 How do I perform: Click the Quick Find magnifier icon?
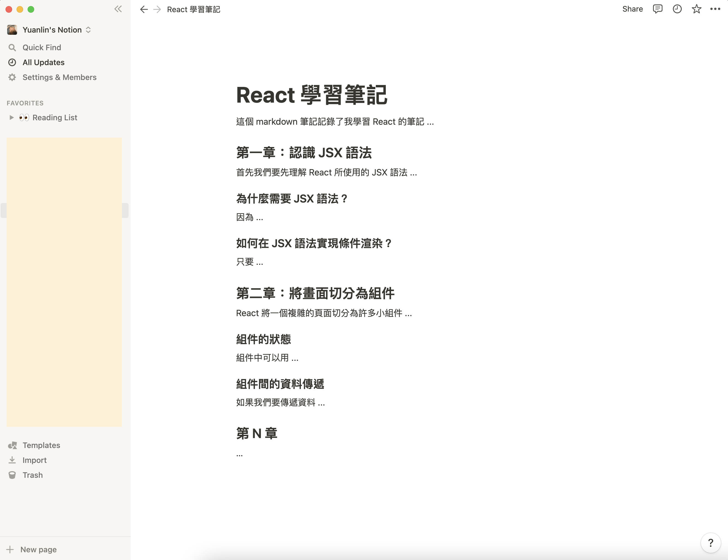(x=12, y=48)
